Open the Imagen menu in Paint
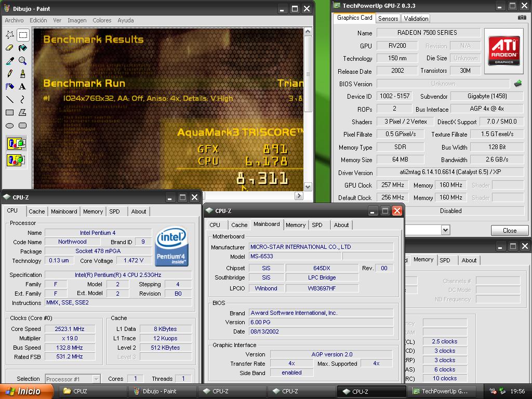 click(x=77, y=20)
